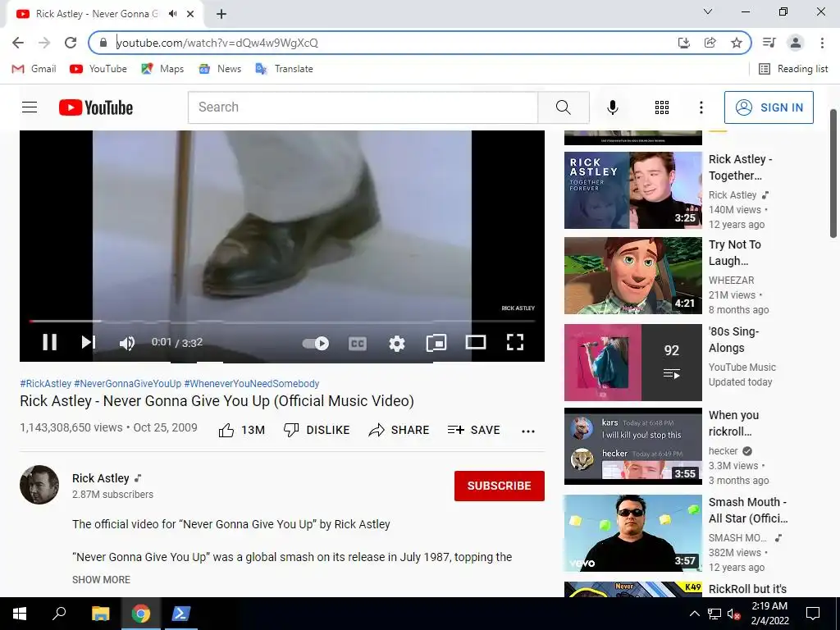Click the search magnifier button
Image resolution: width=840 pixels, height=630 pixels.
[x=564, y=107]
